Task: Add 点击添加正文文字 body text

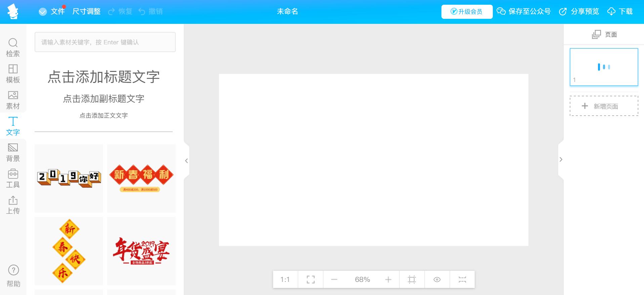Action: 103,115
